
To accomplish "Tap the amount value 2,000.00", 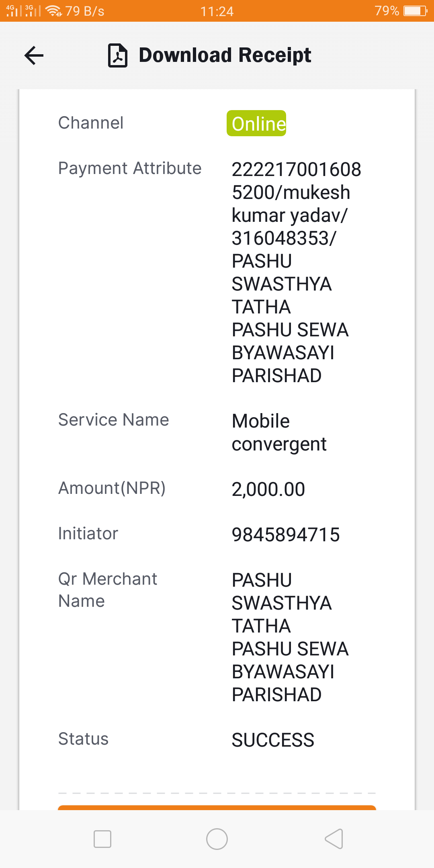I will click(x=268, y=489).
